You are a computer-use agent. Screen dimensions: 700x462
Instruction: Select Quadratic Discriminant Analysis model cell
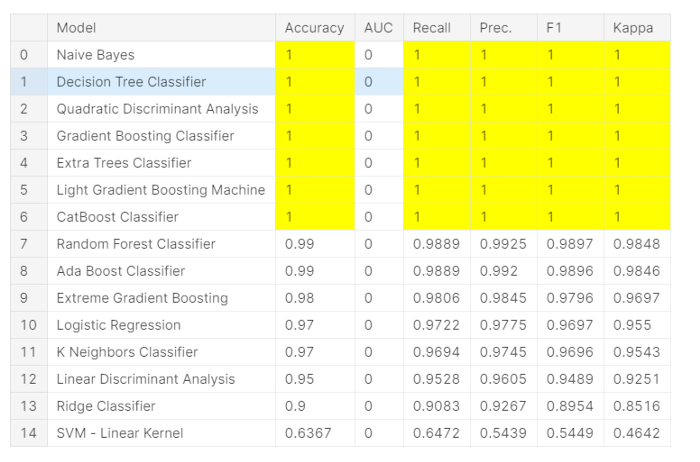[157, 109]
